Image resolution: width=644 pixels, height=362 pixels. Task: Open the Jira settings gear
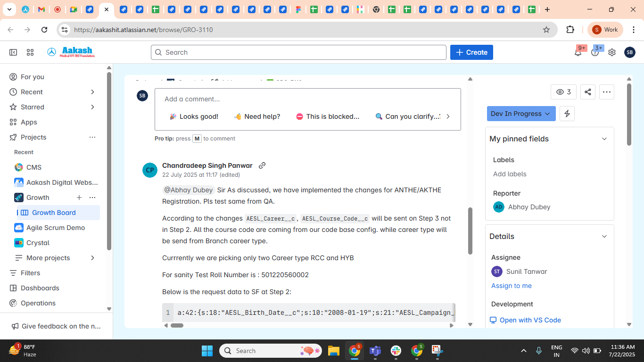click(x=611, y=52)
